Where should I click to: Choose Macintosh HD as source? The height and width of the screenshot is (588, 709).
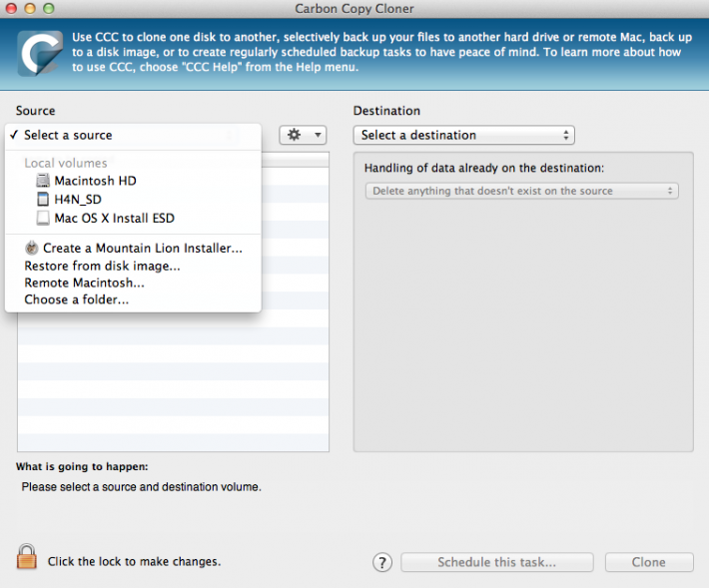[133, 181]
